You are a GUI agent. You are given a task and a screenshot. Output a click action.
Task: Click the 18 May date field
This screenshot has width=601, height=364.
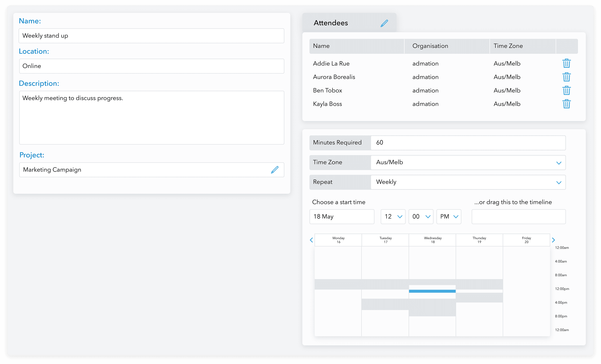tap(342, 217)
